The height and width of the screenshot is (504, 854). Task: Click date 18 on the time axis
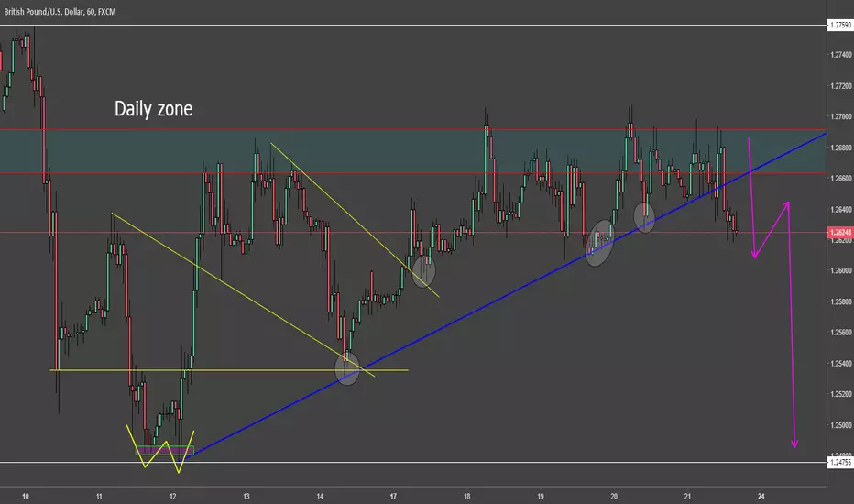[x=466, y=497]
